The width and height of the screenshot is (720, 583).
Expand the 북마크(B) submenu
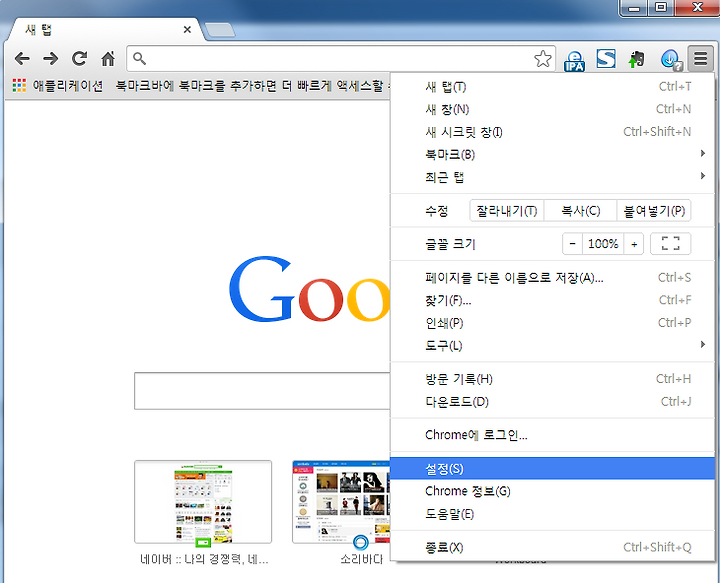pyautogui.click(x=552, y=155)
